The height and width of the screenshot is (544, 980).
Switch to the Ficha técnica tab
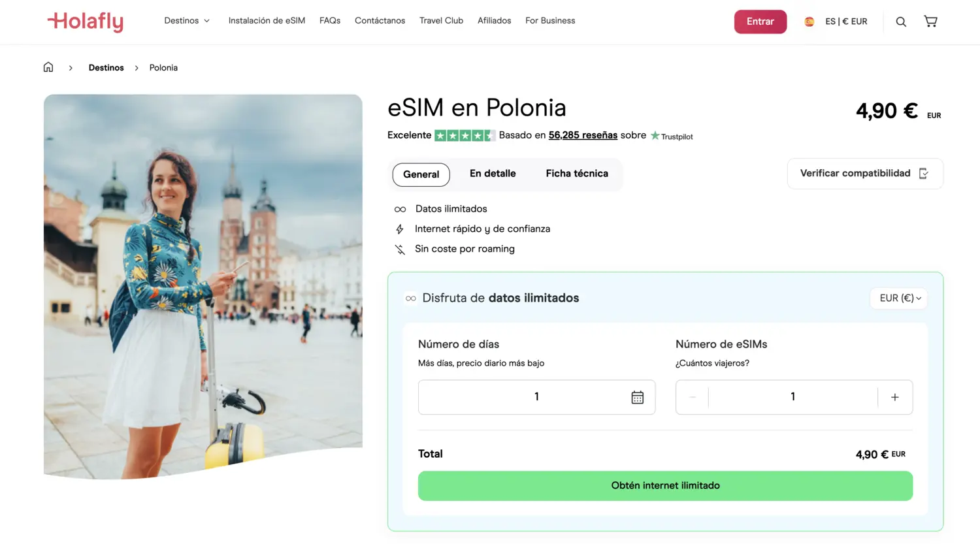(x=576, y=174)
